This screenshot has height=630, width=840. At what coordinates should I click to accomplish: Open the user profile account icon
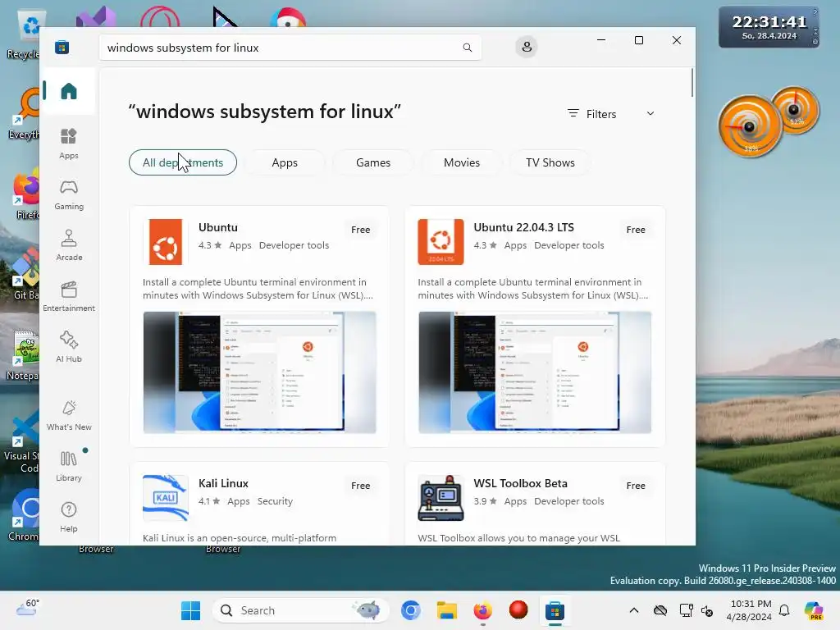pyautogui.click(x=527, y=47)
